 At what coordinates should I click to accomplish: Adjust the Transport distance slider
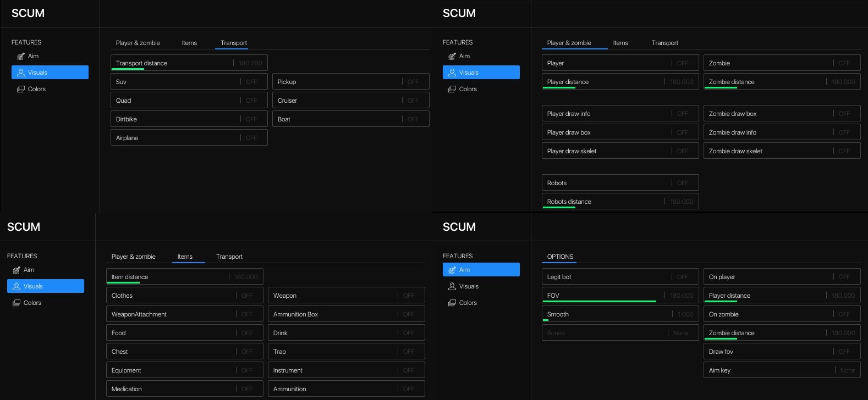189,63
